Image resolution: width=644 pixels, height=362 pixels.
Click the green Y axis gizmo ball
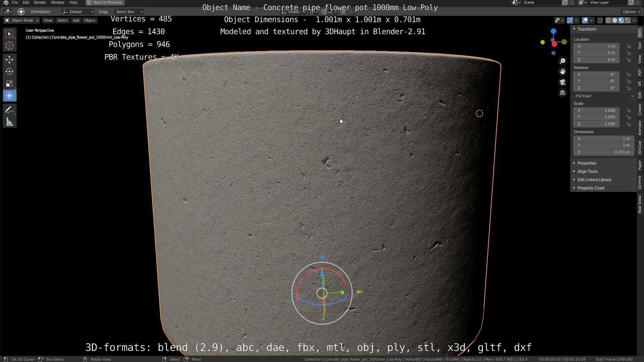[565, 42]
